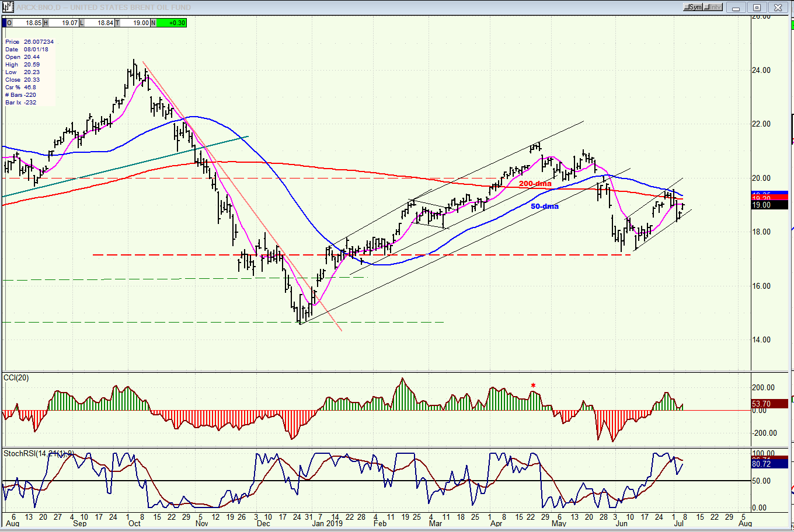This screenshot has width=794, height=532.
Task: Click the Low 20.23 cursor readout
Action: pyautogui.click(x=23, y=72)
